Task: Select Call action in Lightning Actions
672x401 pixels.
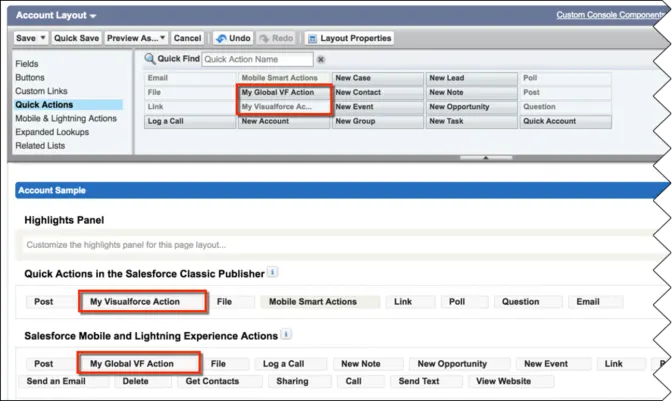Action: (x=360, y=381)
